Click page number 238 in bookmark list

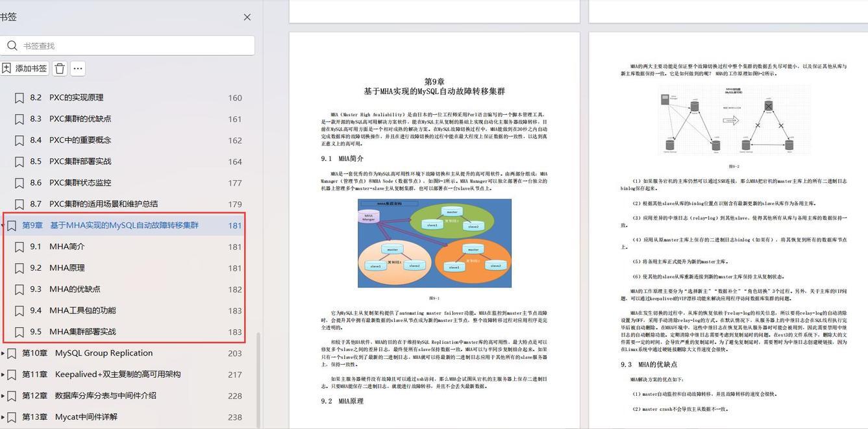pyautogui.click(x=235, y=417)
